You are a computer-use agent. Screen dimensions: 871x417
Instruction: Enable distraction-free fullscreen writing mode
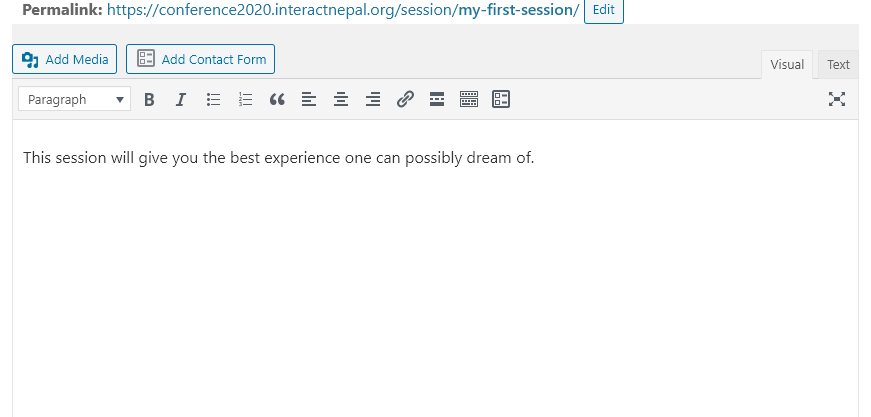(837, 99)
